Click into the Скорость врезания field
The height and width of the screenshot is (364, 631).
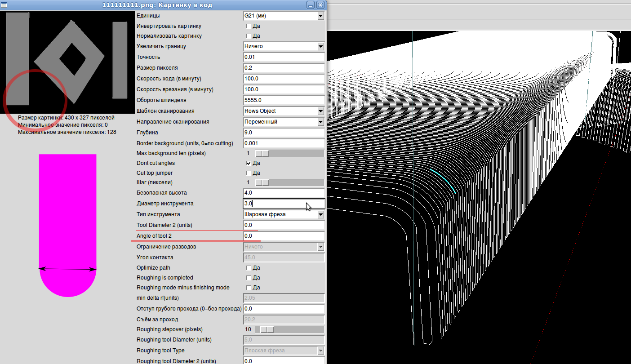284,89
